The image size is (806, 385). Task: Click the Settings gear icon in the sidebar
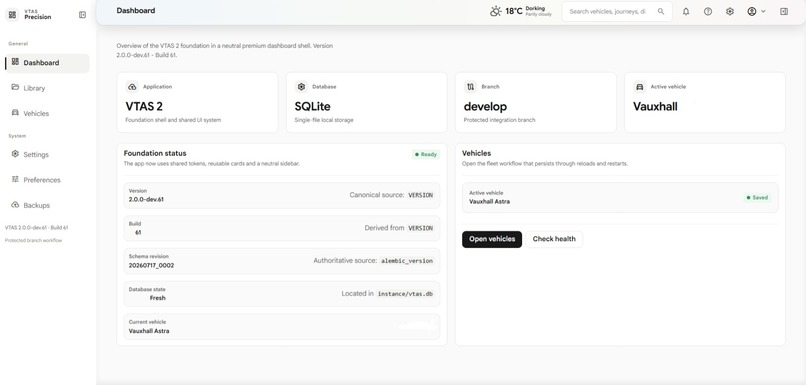tap(15, 154)
